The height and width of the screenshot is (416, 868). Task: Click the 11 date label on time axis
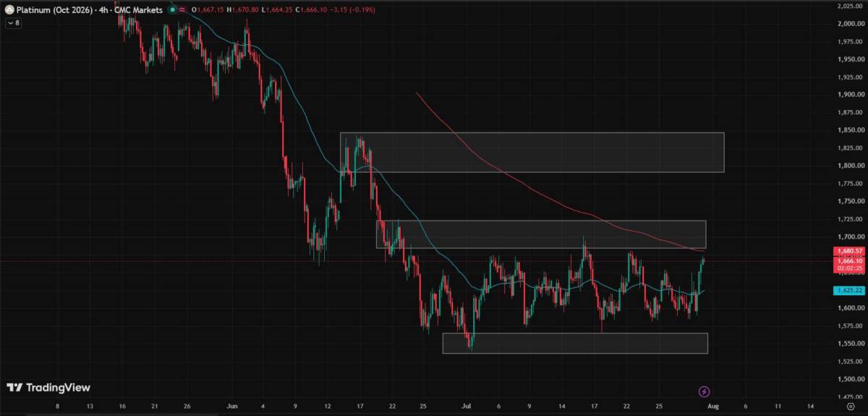coord(778,407)
